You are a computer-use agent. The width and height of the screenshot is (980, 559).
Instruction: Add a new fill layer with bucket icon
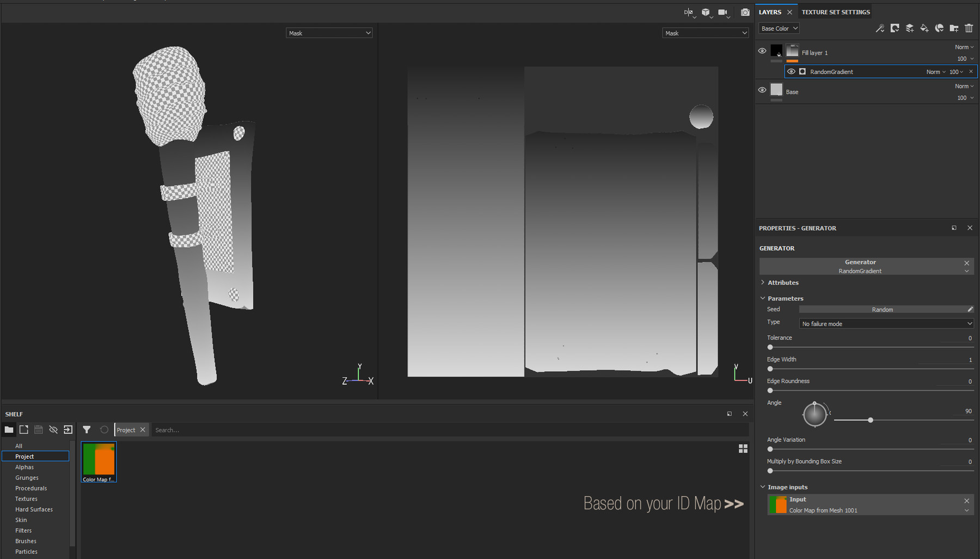tap(924, 28)
